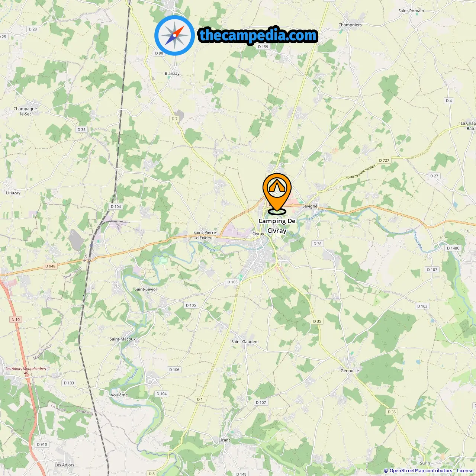Click the Blanzay village label
This screenshot has height=476, width=476.
tap(172, 74)
